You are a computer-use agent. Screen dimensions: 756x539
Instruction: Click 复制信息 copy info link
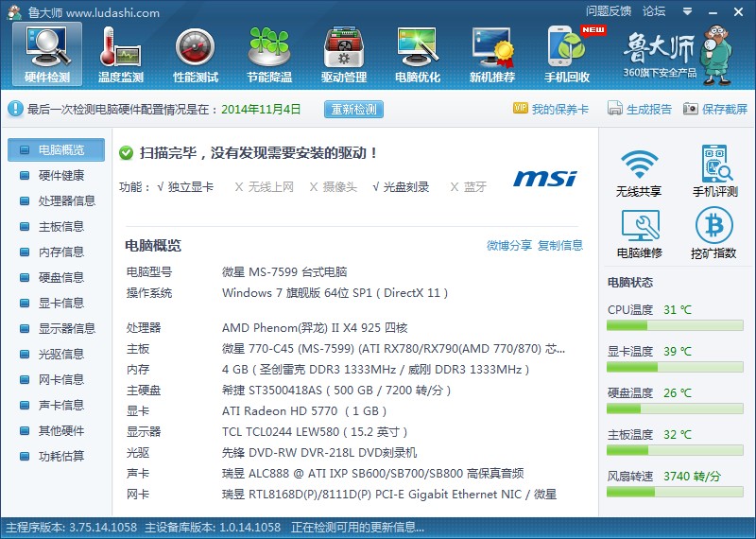coord(560,246)
